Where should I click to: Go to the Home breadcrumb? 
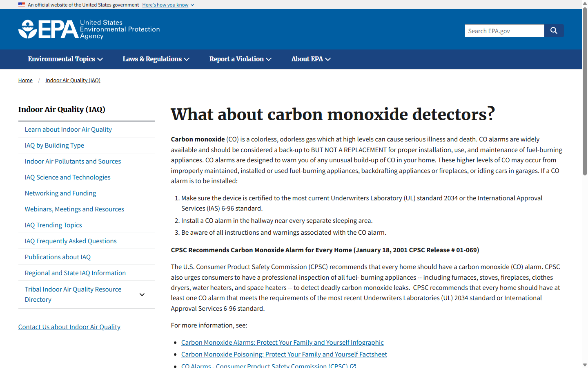click(x=25, y=81)
